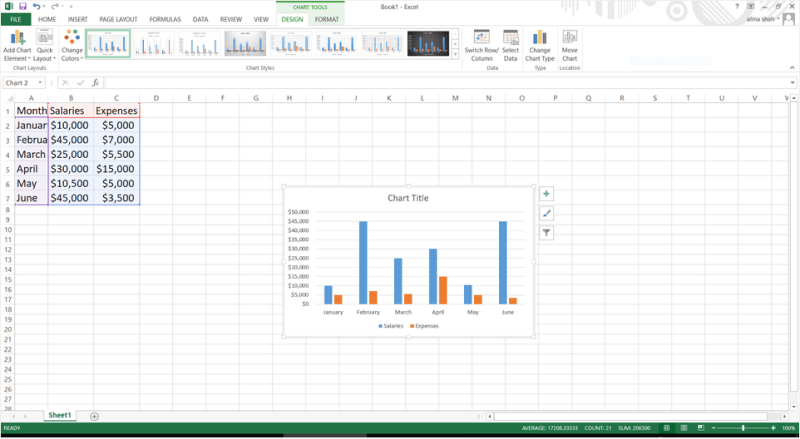The height and width of the screenshot is (439, 800).
Task: Open the FILE tab
Action: 16,19
